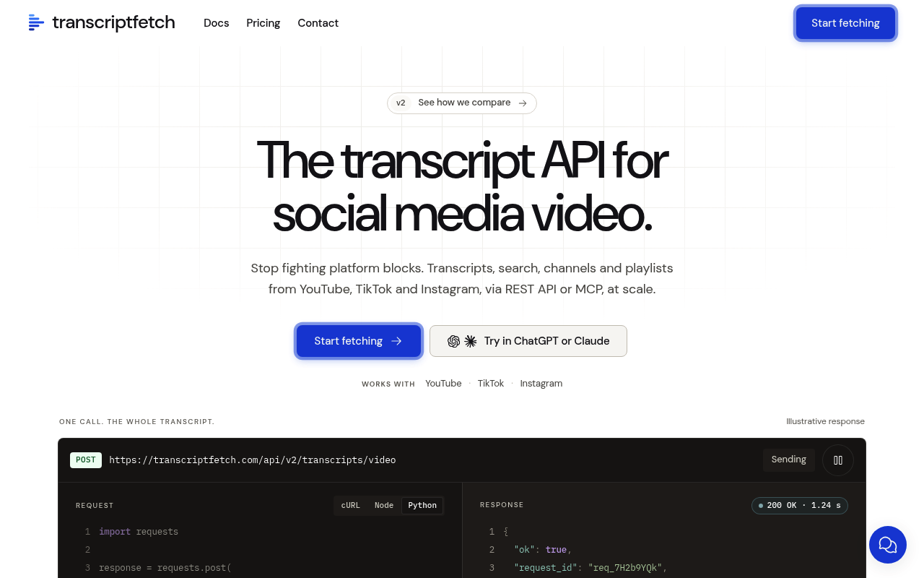Image resolution: width=924 pixels, height=578 pixels.
Task: Switch to the Node code tab
Action: pyautogui.click(x=384, y=506)
